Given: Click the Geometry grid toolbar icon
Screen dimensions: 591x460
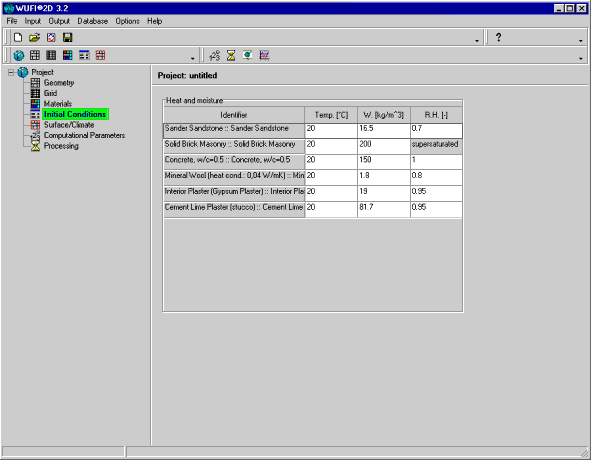Looking at the screenshot, I should coord(35,55).
